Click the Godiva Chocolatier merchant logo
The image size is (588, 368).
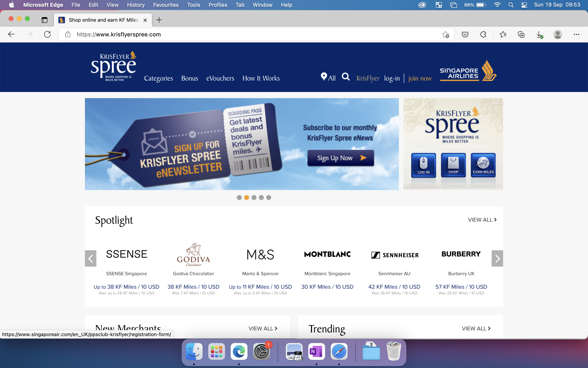click(193, 255)
